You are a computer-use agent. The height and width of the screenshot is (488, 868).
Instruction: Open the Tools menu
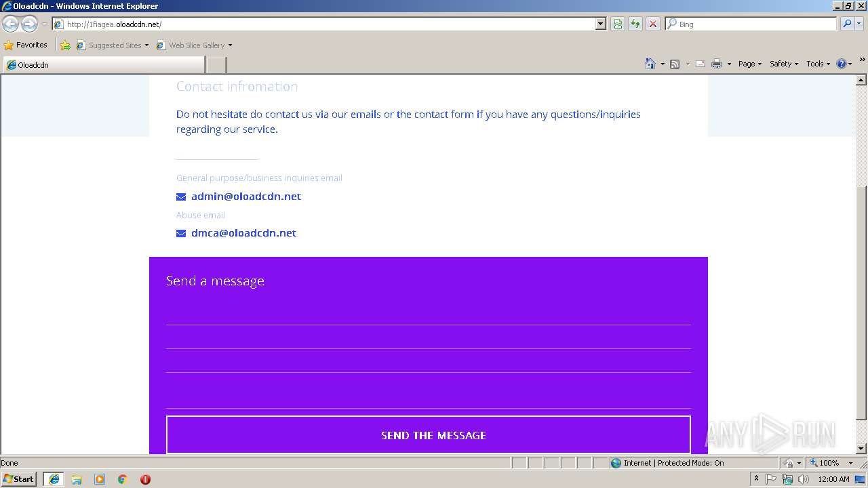tap(818, 64)
